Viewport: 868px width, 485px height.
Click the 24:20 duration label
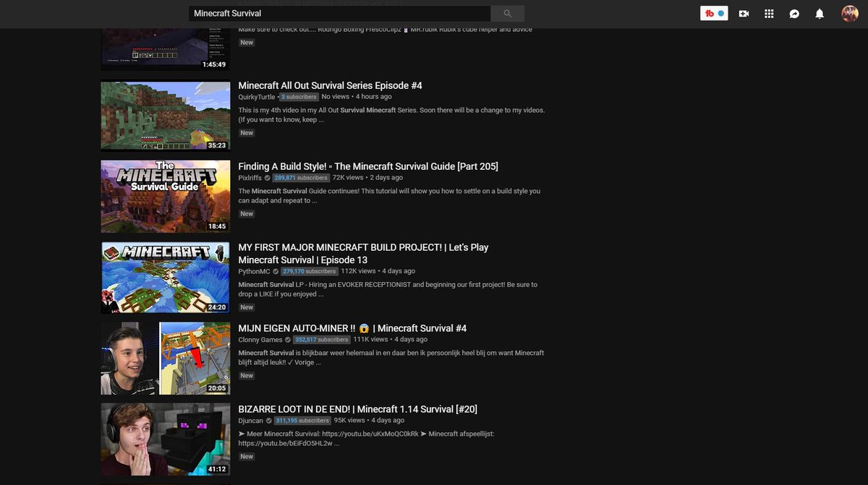(217, 307)
